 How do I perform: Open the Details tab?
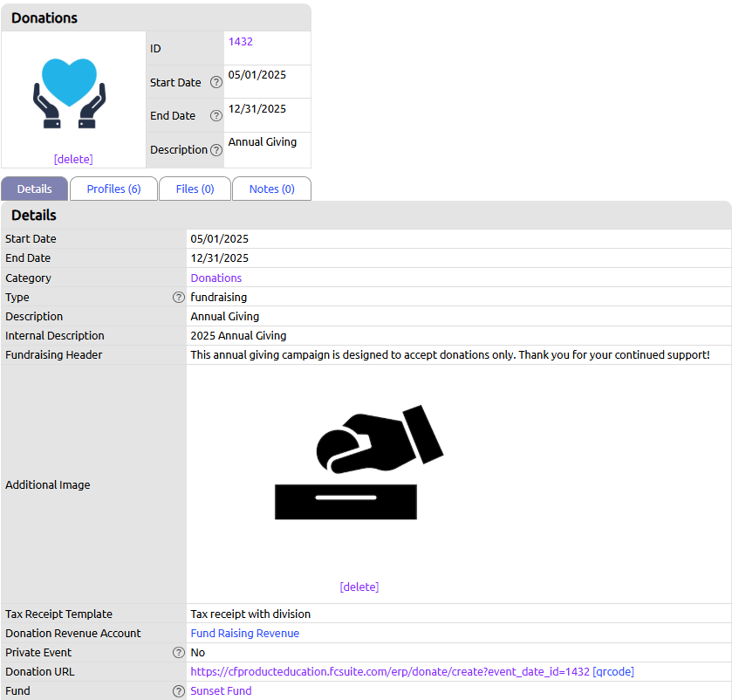(35, 189)
